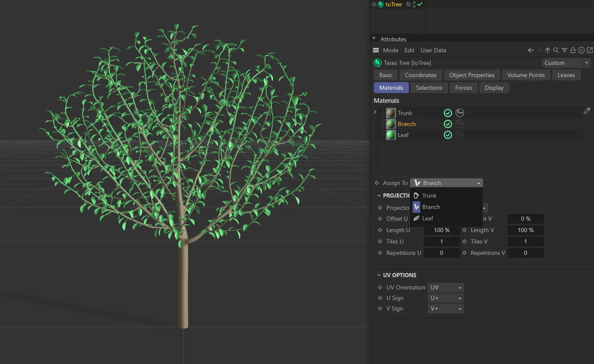Collapse the PROJECTION section header
The height and width of the screenshot is (364, 594).
tap(378, 195)
